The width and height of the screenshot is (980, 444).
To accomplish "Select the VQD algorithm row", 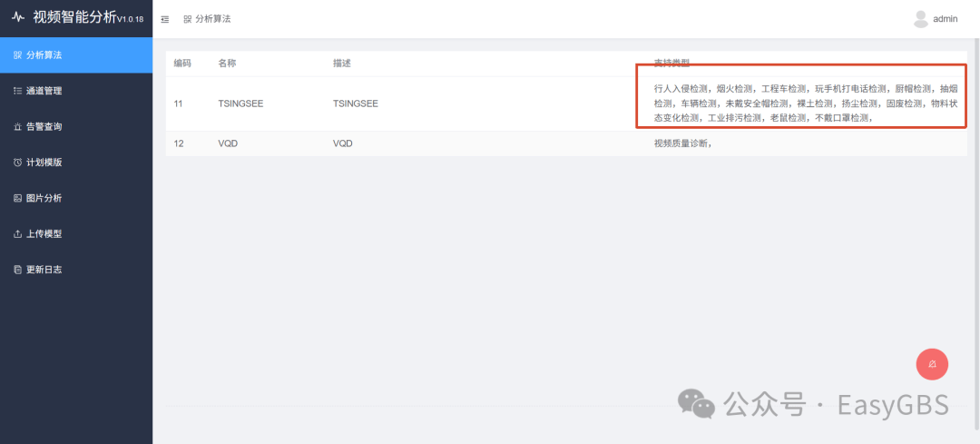I will 566,143.
